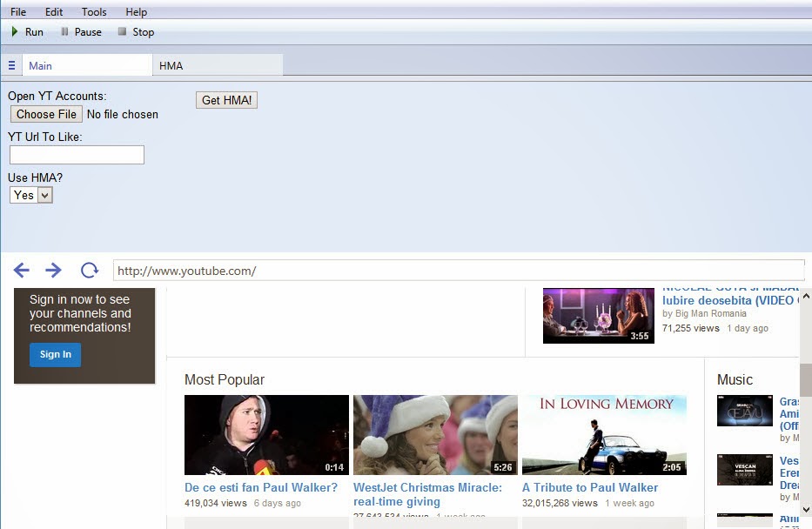Reload page with refresh icon

[x=90, y=271]
